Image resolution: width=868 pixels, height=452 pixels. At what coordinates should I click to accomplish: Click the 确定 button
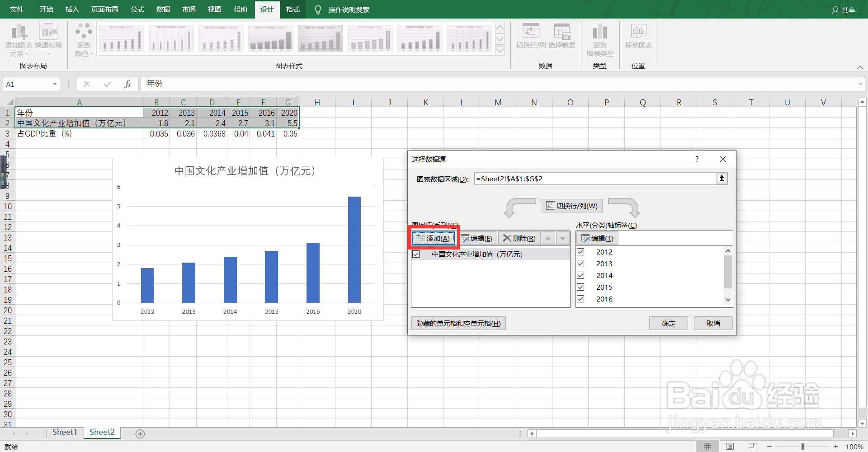click(x=668, y=323)
